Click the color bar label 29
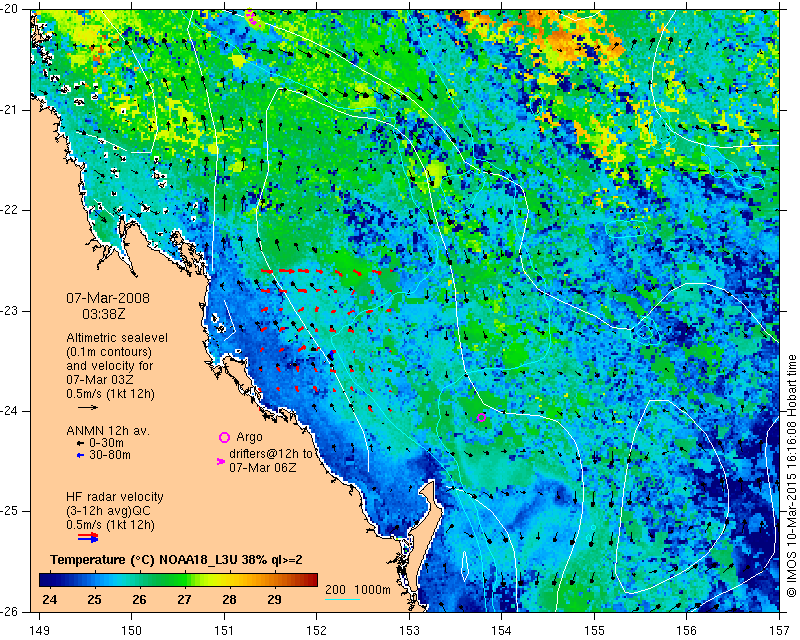The image size is (800, 640). [274, 599]
